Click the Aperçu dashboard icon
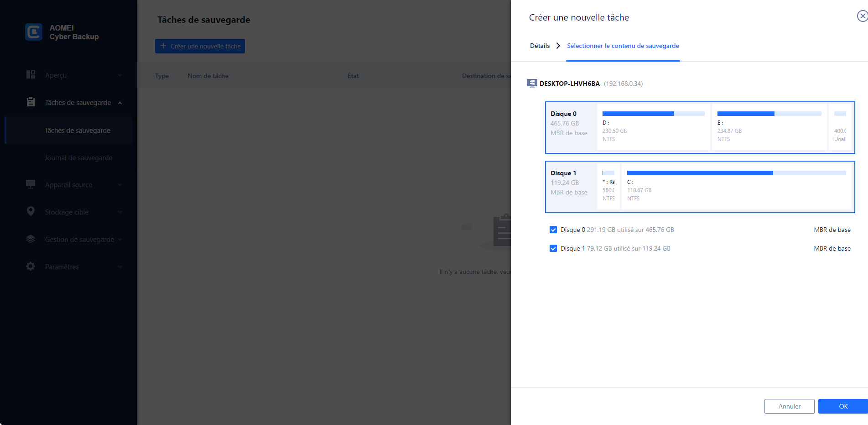The height and width of the screenshot is (425, 868). (31, 74)
